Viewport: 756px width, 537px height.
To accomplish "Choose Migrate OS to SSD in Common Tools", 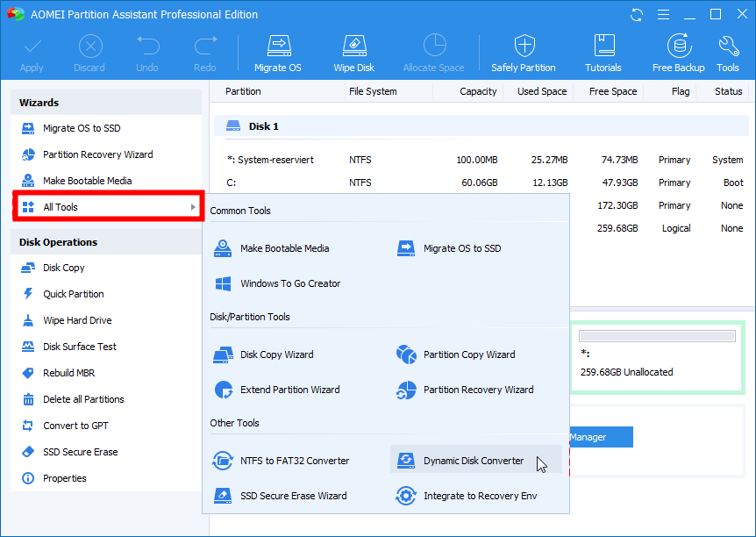I will coord(449,248).
